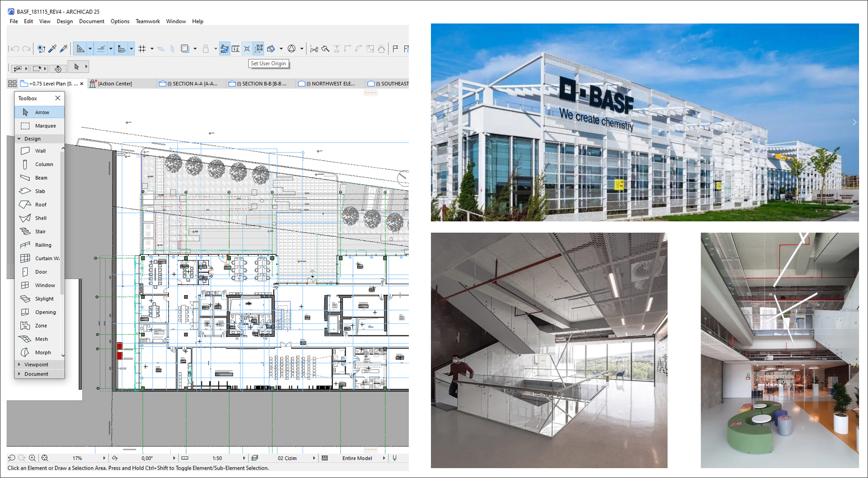Toggle the grid snap button
Image resolution: width=868 pixels, height=478 pixels.
[142, 48]
